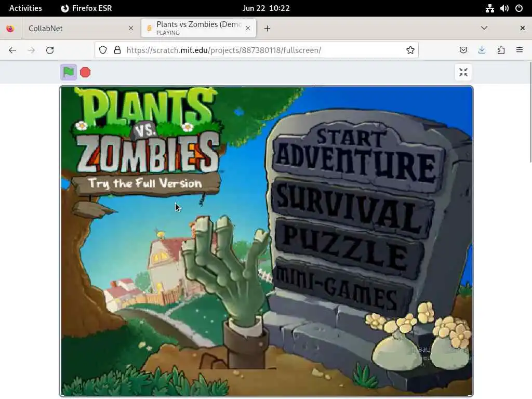Open the Extensions puzzle icon
The height and width of the screenshot is (399, 532).
tap(501, 50)
